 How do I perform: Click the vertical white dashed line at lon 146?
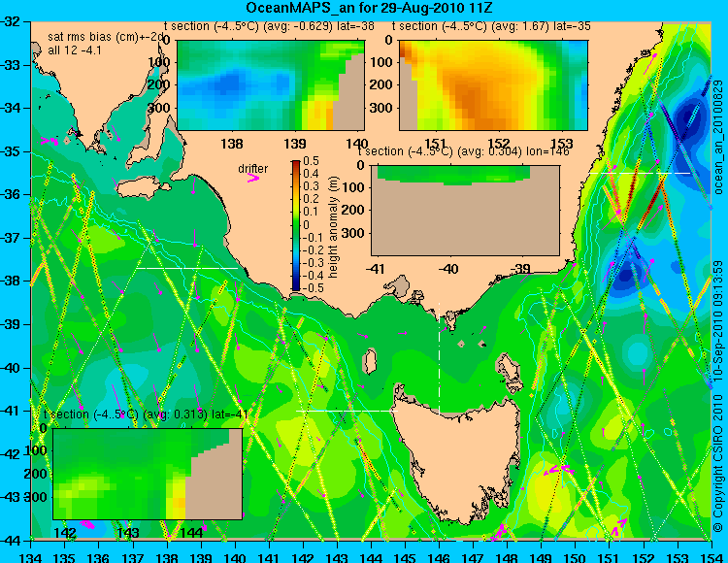(x=439, y=358)
